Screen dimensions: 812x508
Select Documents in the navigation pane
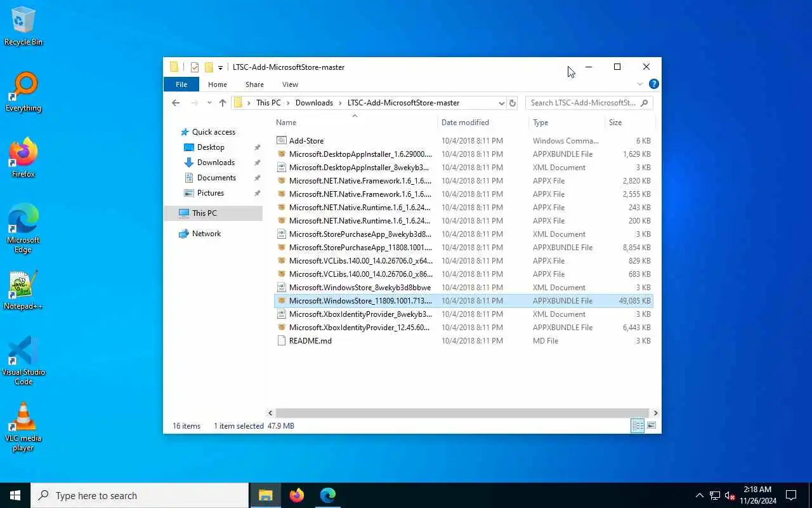point(216,178)
